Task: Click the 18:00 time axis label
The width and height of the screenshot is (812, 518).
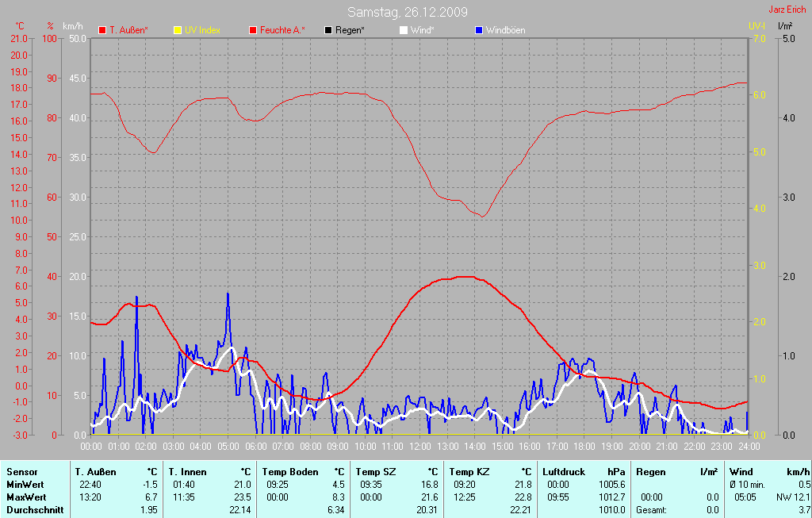Action: pyautogui.click(x=584, y=447)
